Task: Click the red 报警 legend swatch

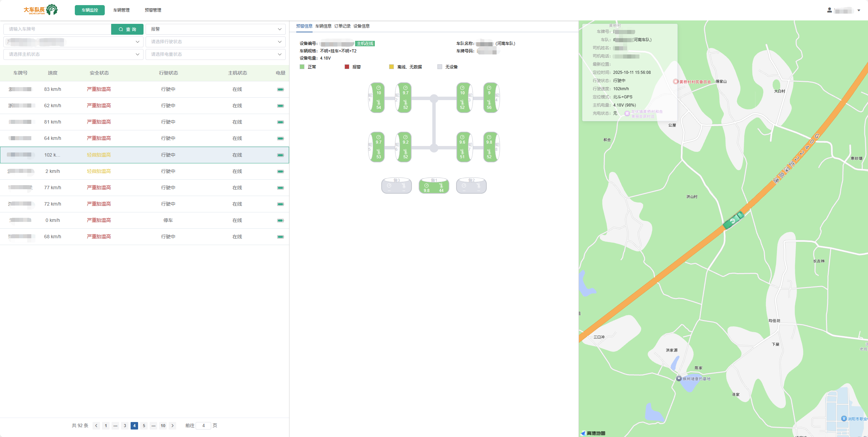Action: (x=347, y=67)
